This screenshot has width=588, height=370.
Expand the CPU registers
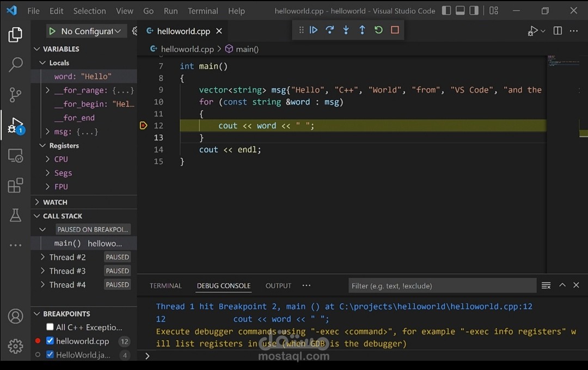tap(47, 159)
